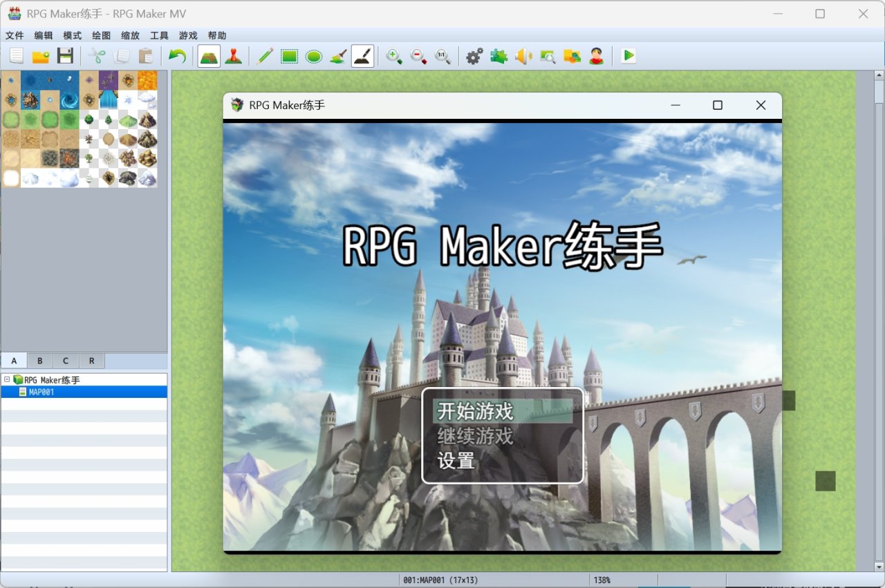The image size is (885, 588).
Task: Zoom out of the map
Action: (418, 56)
